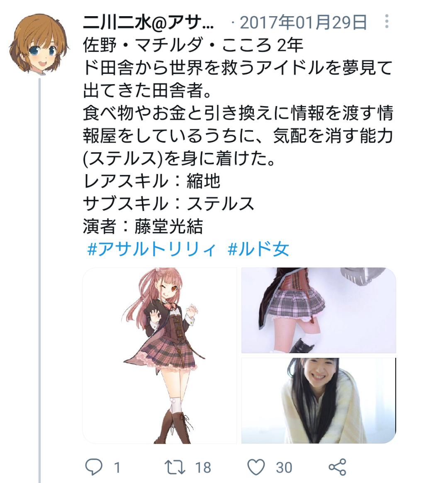
Task: Open the author's anime avatar profile
Action: pos(39,44)
